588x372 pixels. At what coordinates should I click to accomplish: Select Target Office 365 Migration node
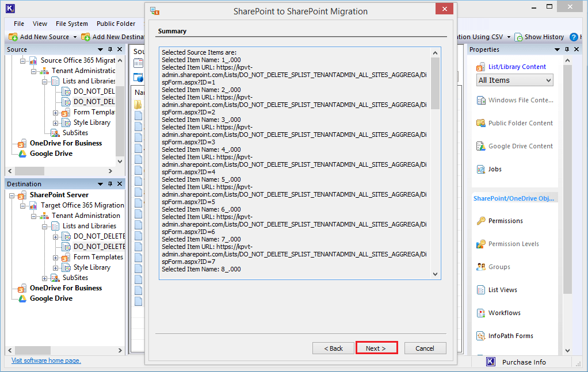coord(82,205)
